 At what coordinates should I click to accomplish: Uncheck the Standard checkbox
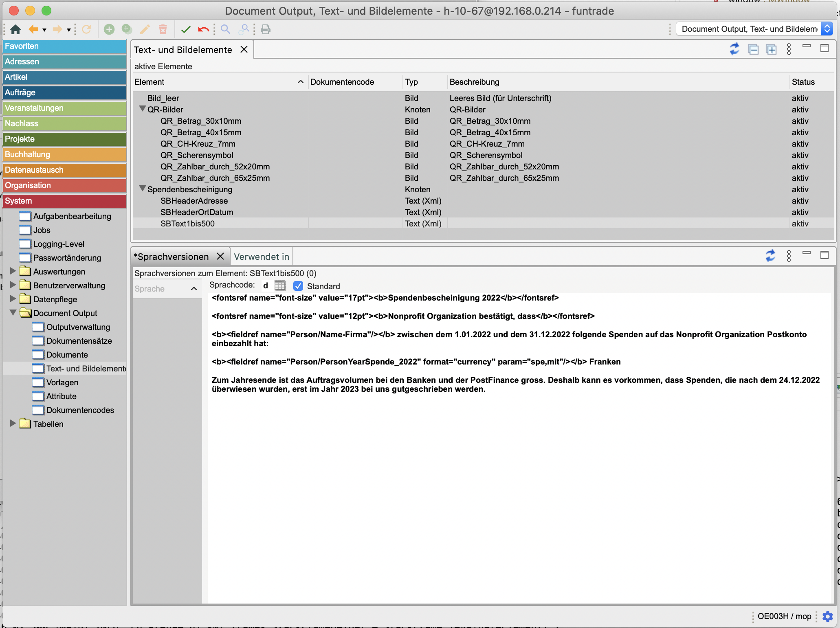pyautogui.click(x=298, y=286)
